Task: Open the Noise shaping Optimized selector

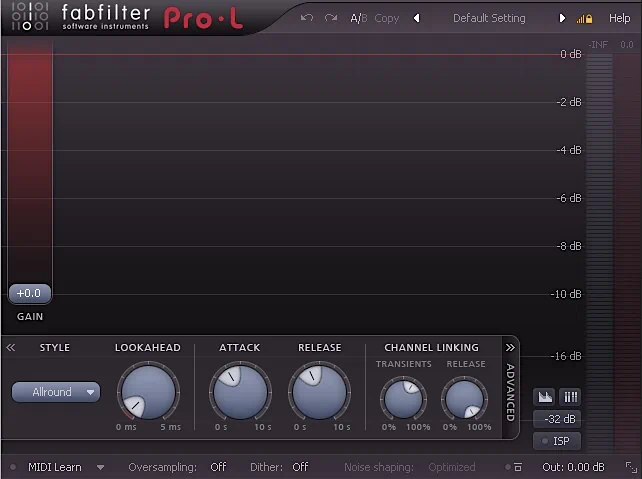Action: pyautogui.click(x=452, y=467)
